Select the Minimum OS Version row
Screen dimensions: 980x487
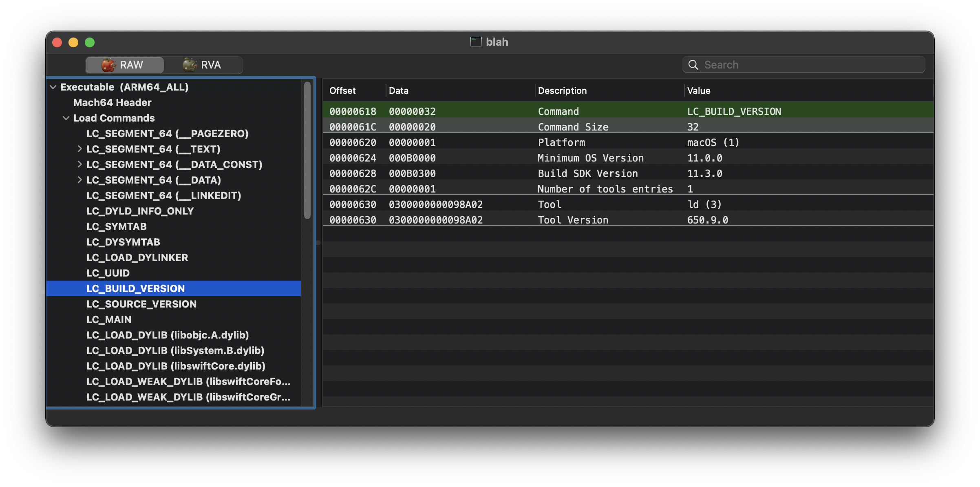tap(590, 158)
